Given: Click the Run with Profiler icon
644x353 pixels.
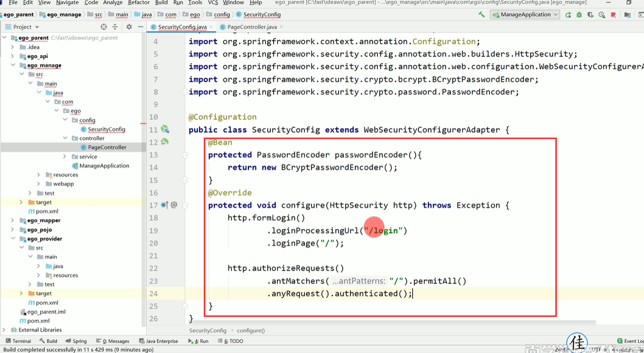Looking at the screenshot, I should pyautogui.click(x=602, y=15).
